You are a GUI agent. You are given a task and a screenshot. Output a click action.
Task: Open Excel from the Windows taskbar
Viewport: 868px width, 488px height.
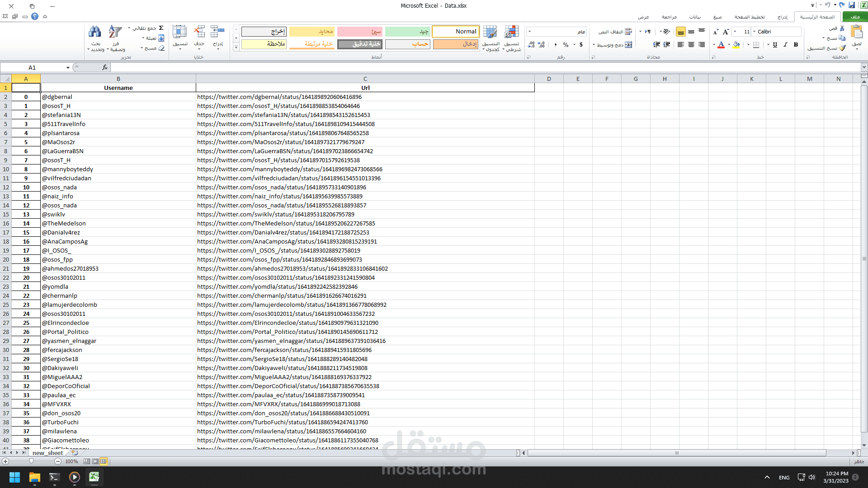[x=94, y=477]
